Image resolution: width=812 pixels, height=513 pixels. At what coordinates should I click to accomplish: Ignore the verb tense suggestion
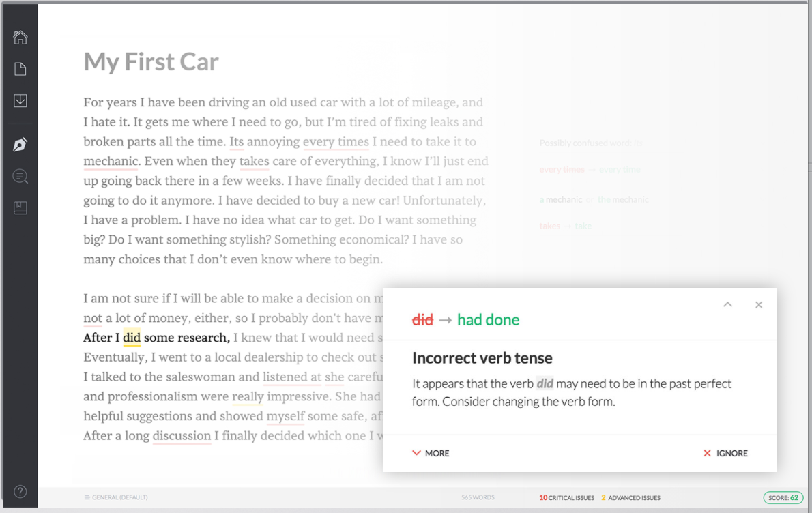(725, 453)
